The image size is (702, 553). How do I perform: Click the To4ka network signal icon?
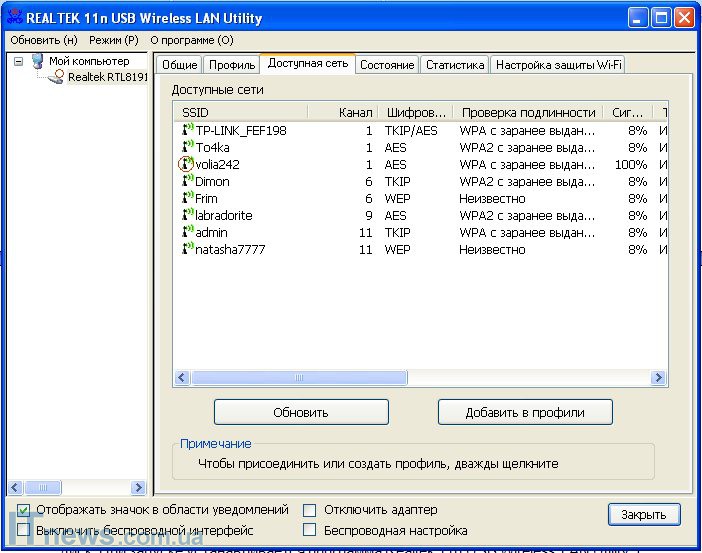(188, 146)
